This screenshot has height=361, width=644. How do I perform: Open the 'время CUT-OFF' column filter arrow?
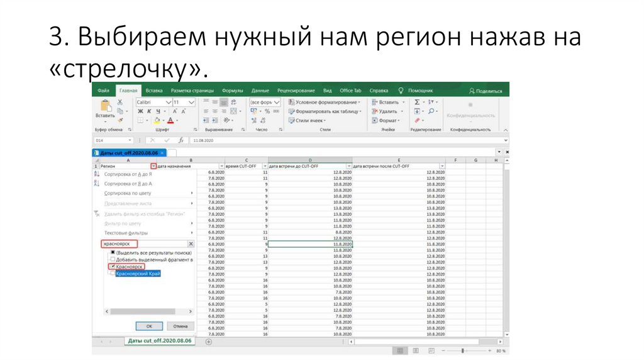click(x=265, y=166)
